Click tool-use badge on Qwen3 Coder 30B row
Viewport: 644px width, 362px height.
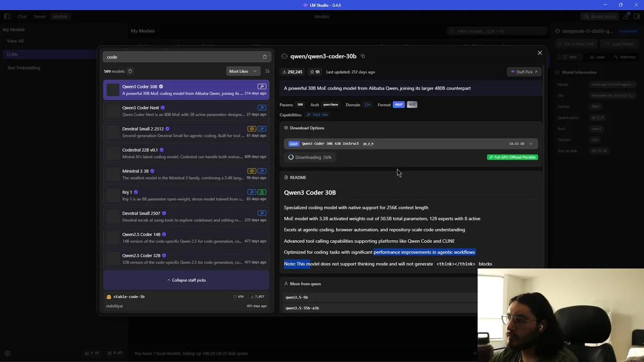pyautogui.click(x=262, y=86)
